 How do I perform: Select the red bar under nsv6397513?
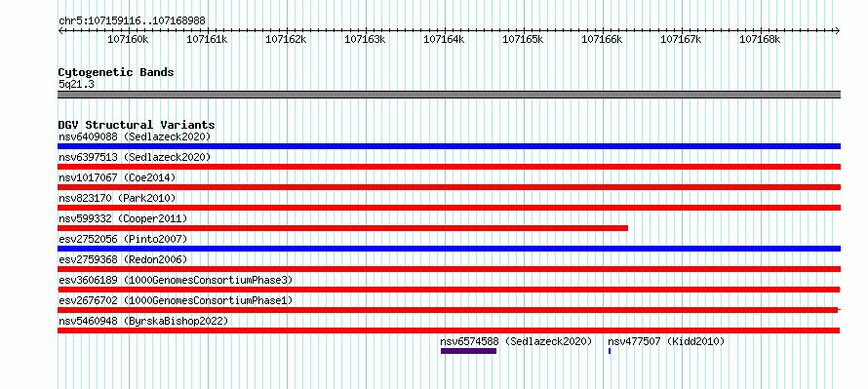point(449,167)
